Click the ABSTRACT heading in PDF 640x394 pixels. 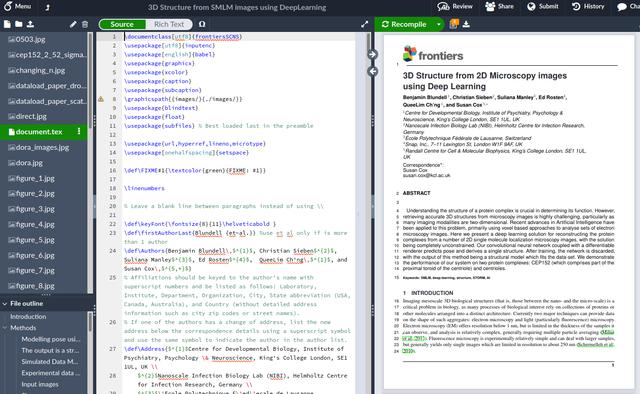416,193
